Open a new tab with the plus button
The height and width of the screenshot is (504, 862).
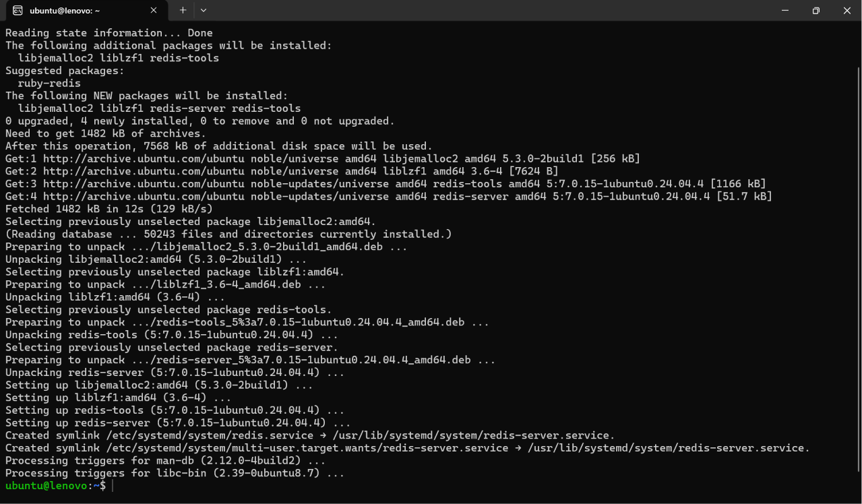183,11
